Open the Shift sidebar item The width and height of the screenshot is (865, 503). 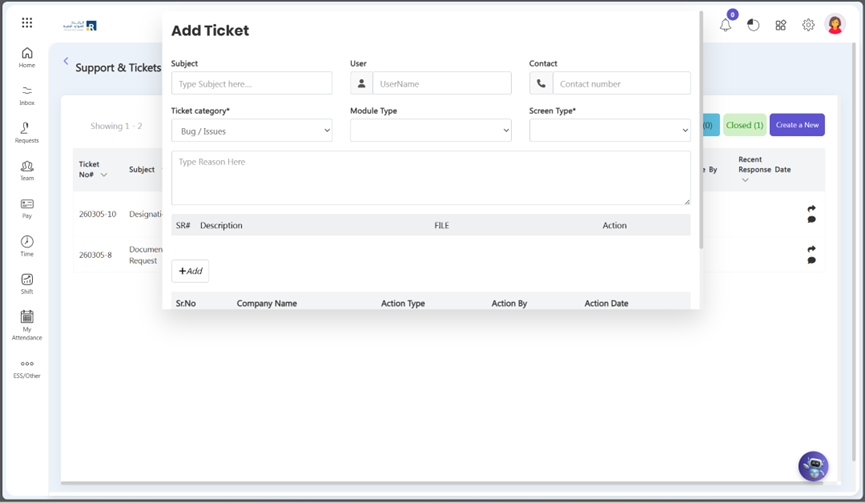[27, 284]
